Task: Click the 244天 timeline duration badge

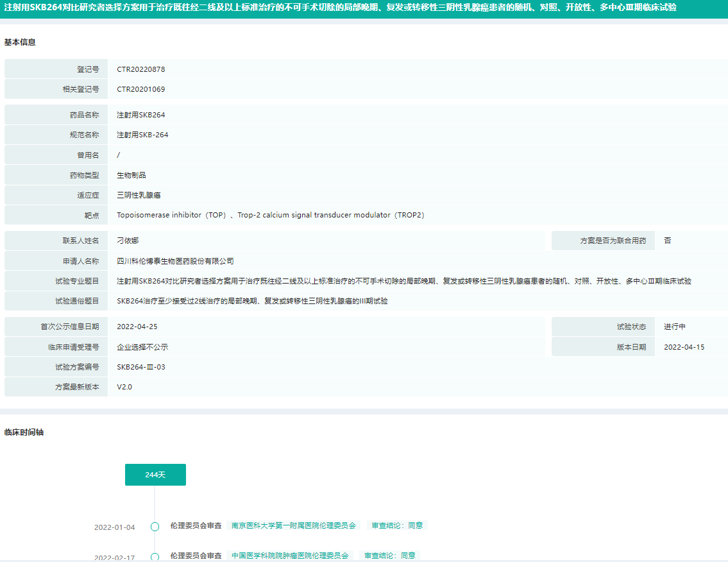Action: (x=155, y=475)
